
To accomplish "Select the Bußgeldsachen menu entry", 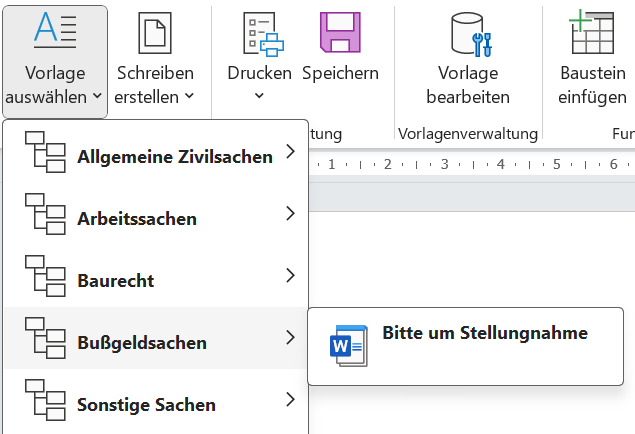I will [142, 343].
